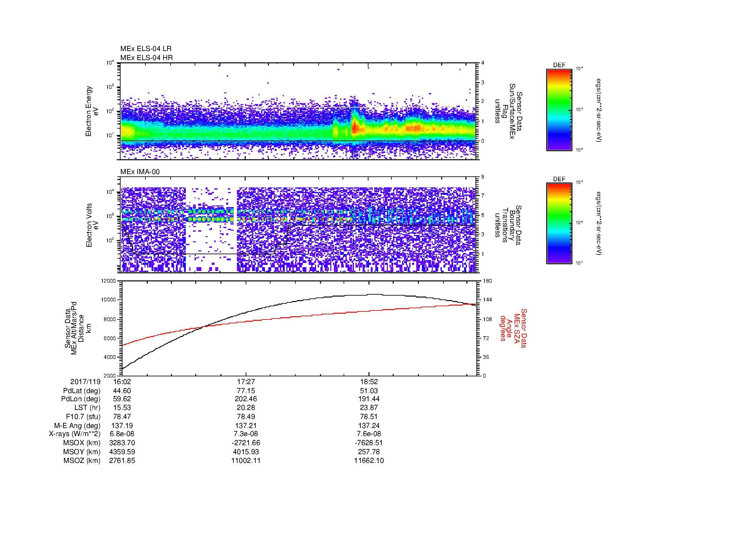Screen dimensions: 756x534
Task: Click the MSOZ value 11662.10
Action: point(369,461)
